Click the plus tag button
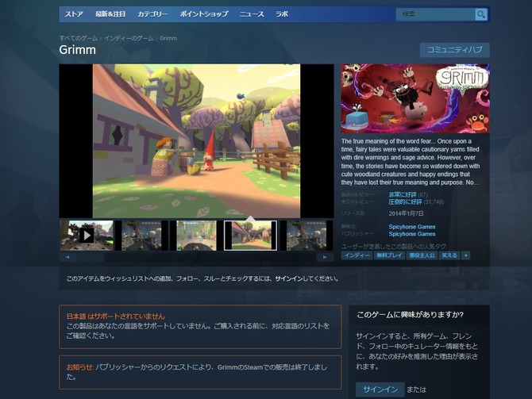 point(466,255)
